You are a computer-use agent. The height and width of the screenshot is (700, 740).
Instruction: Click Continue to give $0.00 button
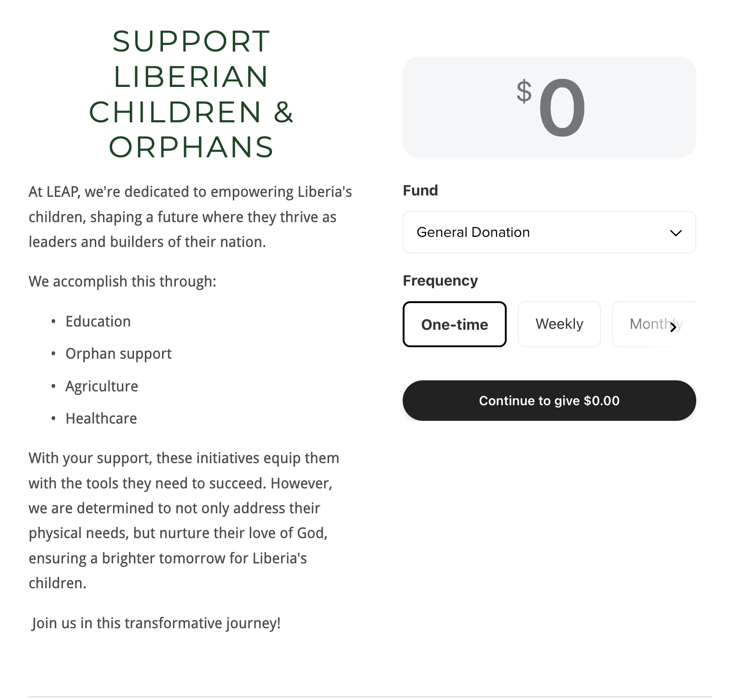click(549, 401)
